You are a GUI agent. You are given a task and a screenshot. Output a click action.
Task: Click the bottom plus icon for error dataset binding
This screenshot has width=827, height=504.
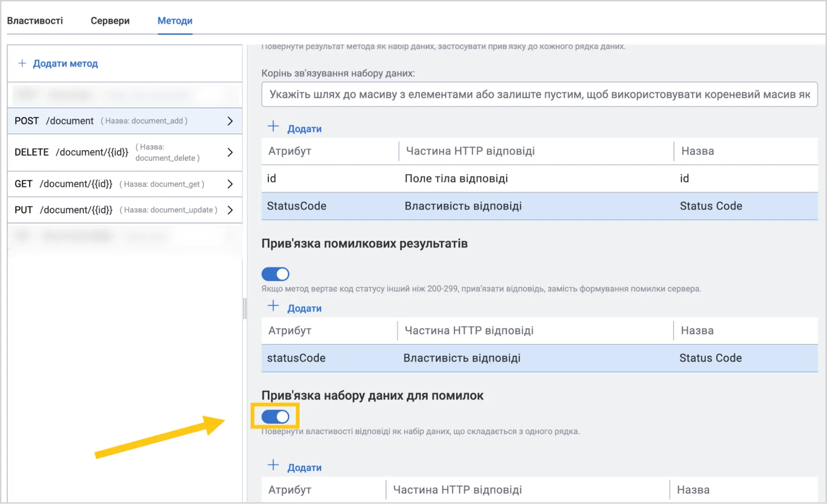273,465
